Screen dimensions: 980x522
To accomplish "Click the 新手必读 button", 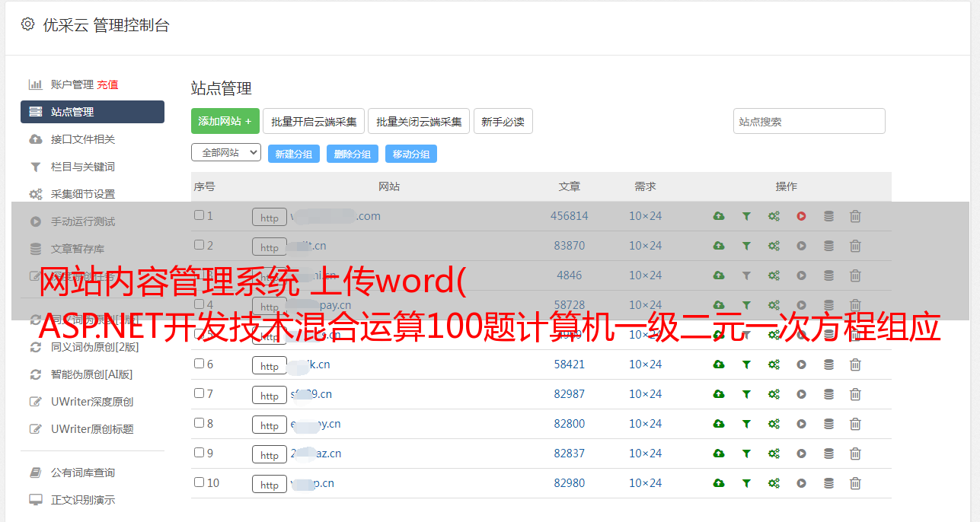I will pos(503,121).
